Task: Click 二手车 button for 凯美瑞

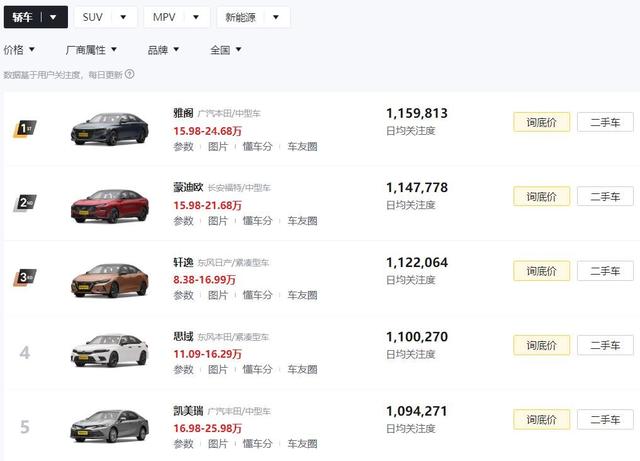Action: pos(605,419)
